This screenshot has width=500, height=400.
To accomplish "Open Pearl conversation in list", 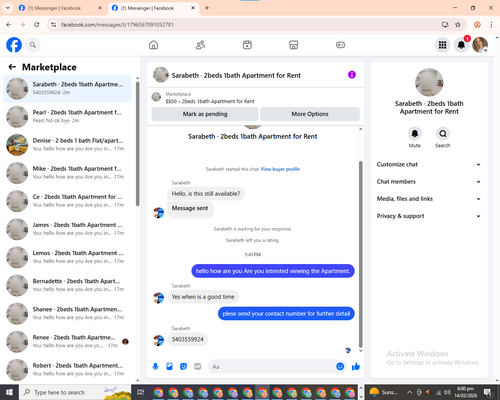I will [x=67, y=117].
